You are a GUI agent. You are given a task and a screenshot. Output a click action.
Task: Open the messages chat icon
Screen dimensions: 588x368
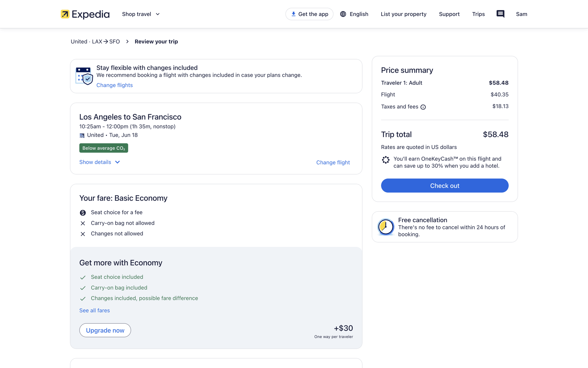tap(500, 14)
